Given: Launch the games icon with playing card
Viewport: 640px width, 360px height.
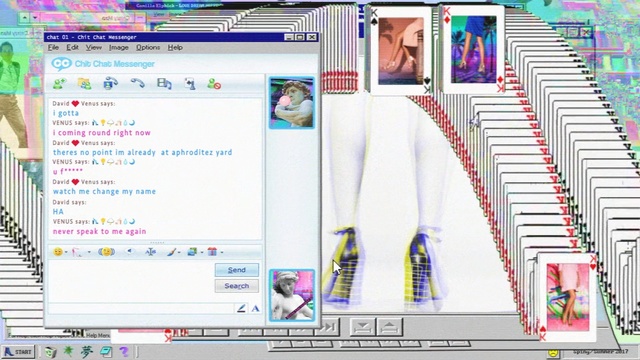Looking at the screenshot, I should pyautogui.click(x=190, y=84).
